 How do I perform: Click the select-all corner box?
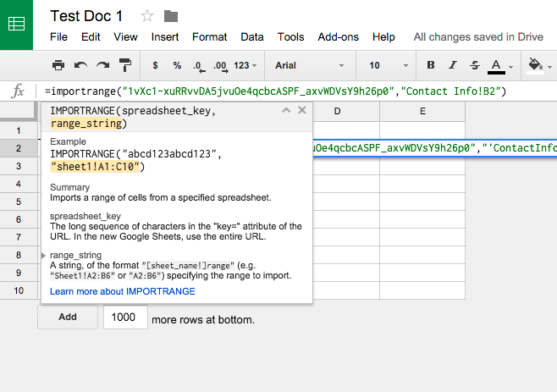[x=18, y=111]
